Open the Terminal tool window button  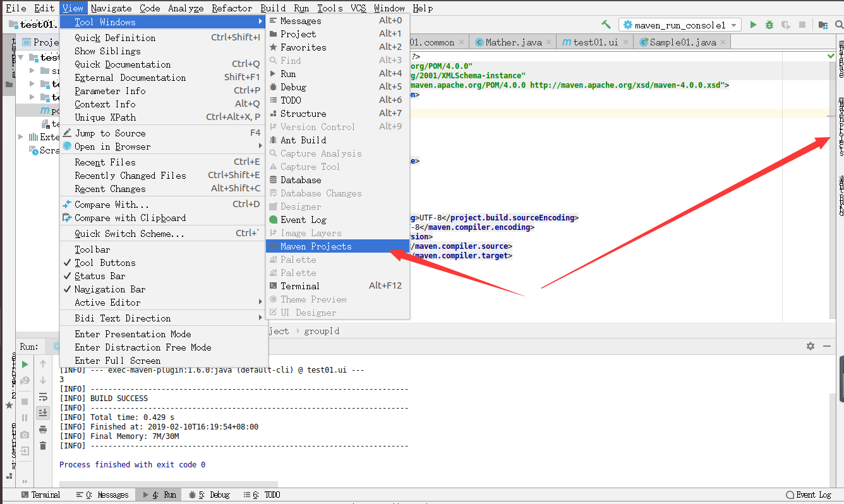click(41, 495)
